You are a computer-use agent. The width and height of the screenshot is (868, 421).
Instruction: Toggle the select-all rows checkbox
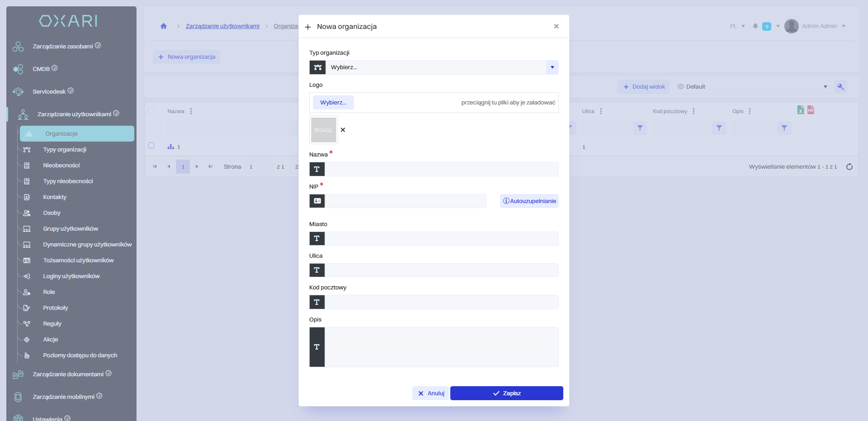[x=151, y=111]
